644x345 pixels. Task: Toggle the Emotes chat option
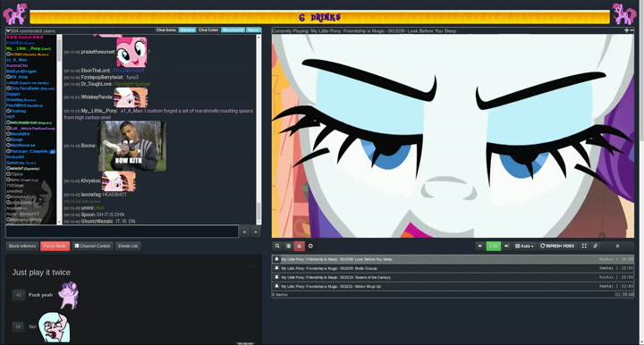click(187, 30)
